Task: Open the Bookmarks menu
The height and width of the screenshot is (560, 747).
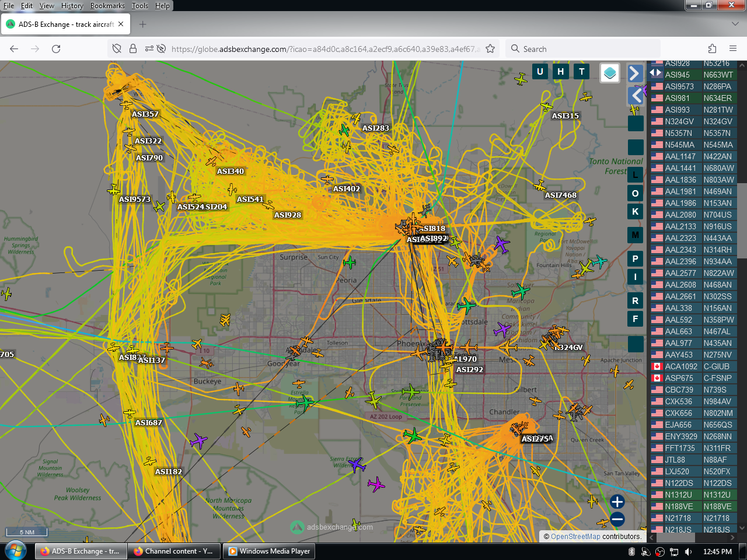Action: point(107,6)
